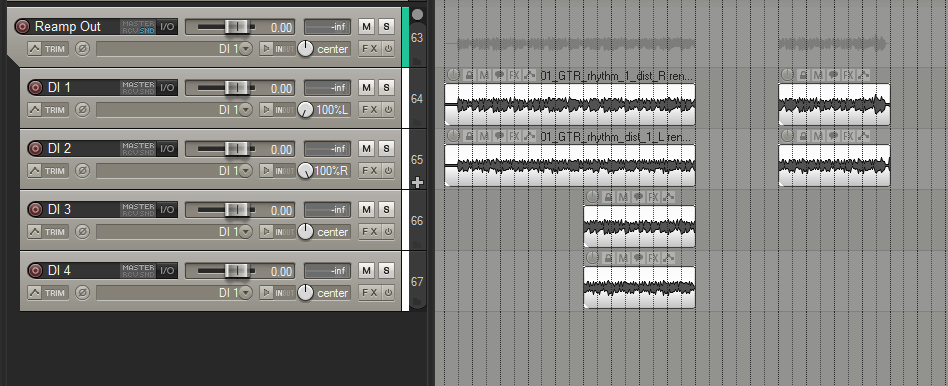Arm the DI 4 track for recording
Image resolution: width=948 pixels, height=386 pixels.
pos(36,271)
